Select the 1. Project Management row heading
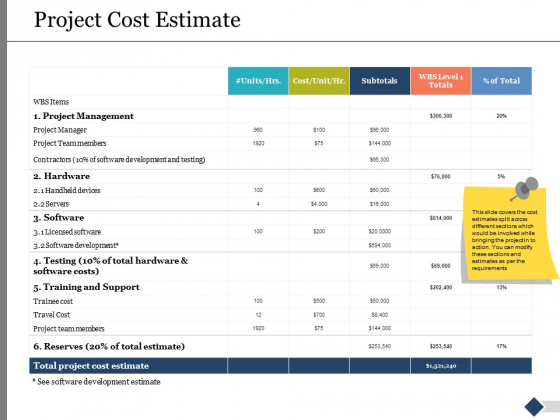 click(83, 116)
